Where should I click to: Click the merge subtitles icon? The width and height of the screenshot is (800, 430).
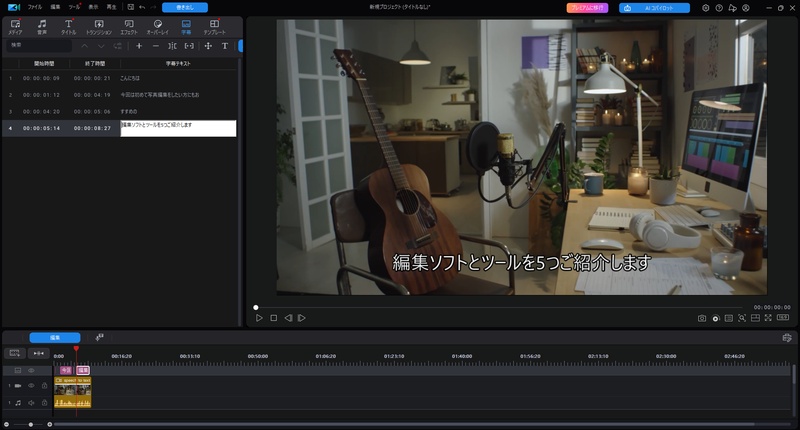[189, 46]
